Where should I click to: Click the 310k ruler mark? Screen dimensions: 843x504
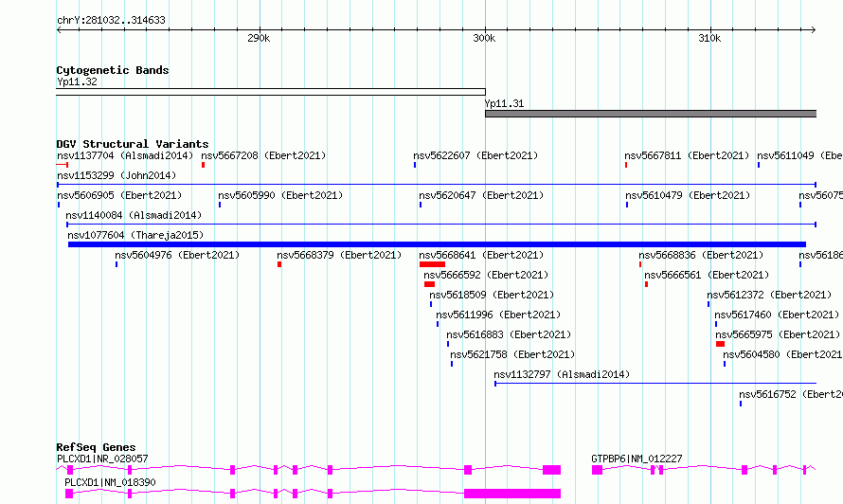tap(709, 38)
